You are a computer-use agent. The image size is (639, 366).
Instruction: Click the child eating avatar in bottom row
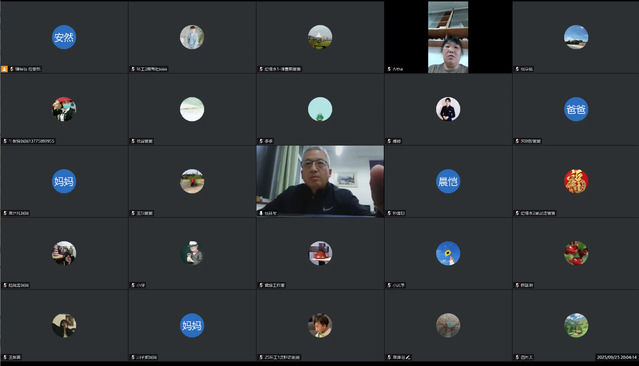coord(320,325)
